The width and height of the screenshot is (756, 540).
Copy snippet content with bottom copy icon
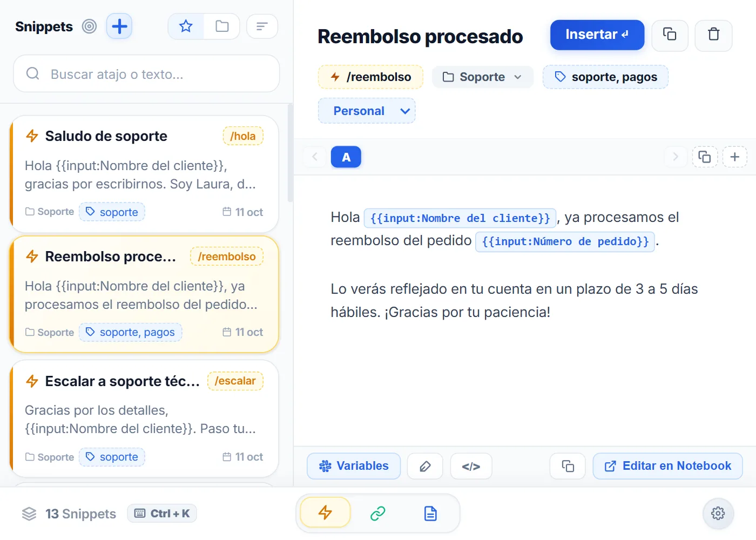click(568, 466)
